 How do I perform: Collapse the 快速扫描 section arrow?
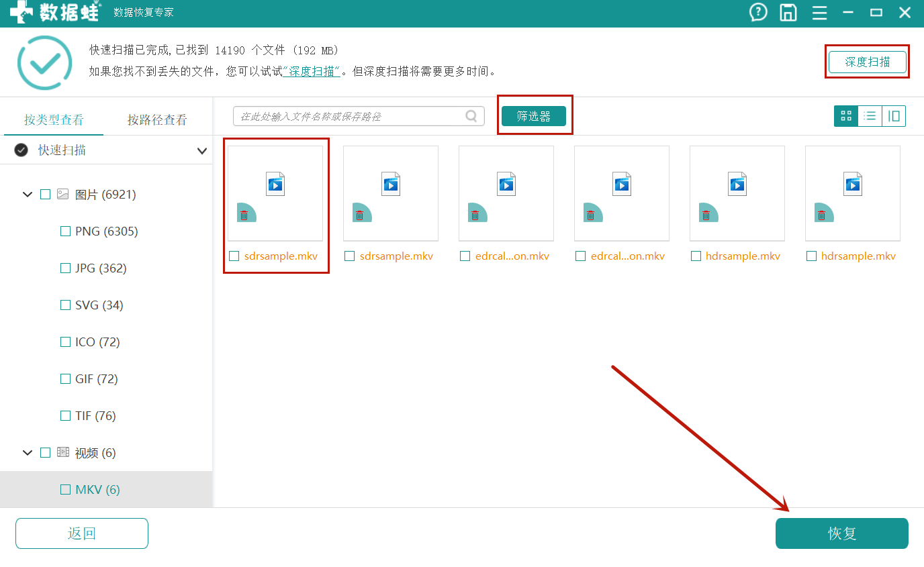(x=202, y=151)
